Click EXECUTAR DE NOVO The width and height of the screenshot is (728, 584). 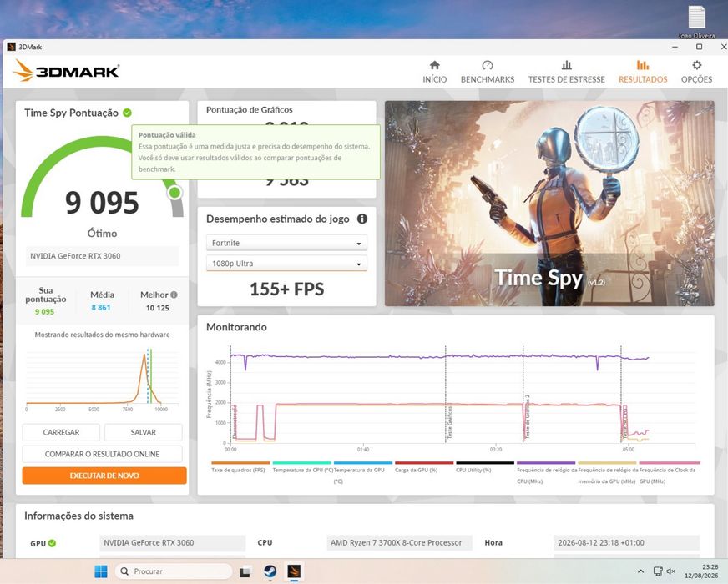[104, 476]
